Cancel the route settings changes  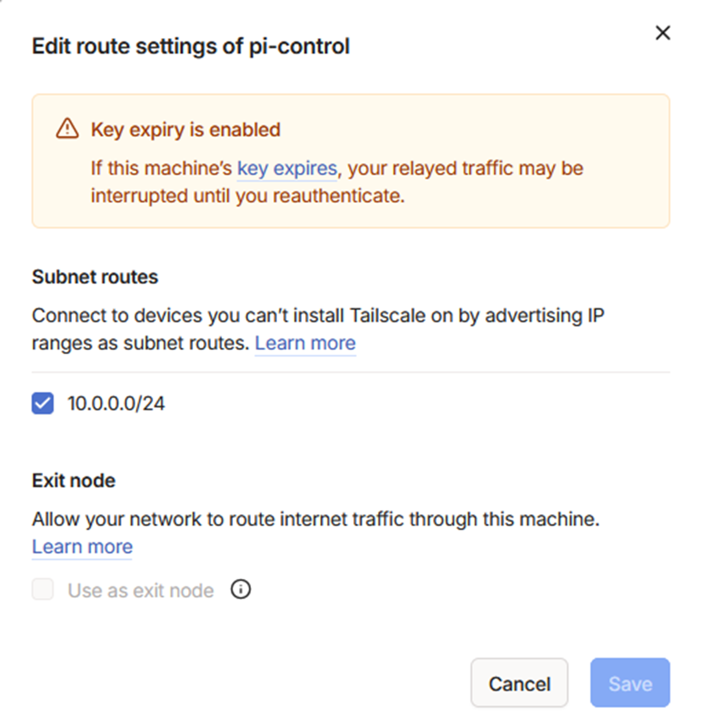tap(519, 683)
